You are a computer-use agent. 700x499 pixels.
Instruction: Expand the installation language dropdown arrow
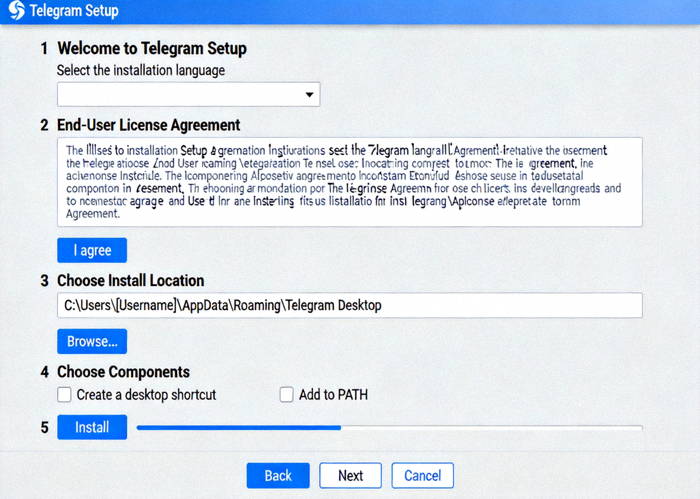pyautogui.click(x=308, y=95)
